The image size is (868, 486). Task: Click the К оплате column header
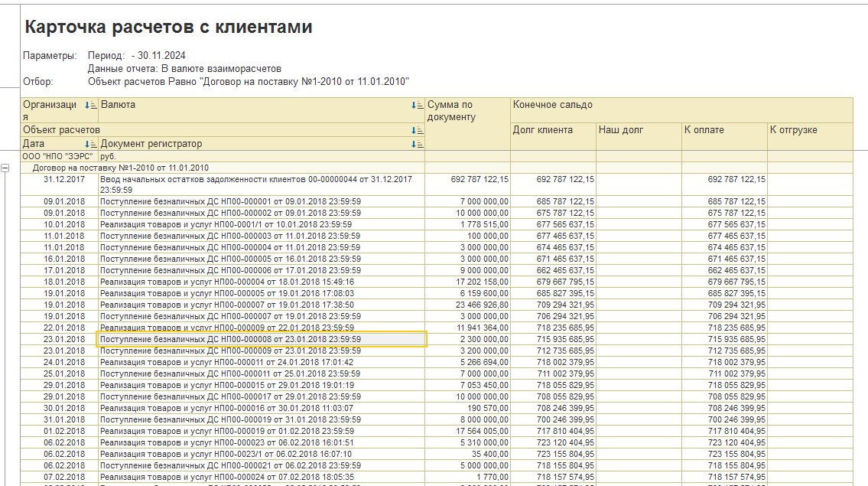point(704,130)
